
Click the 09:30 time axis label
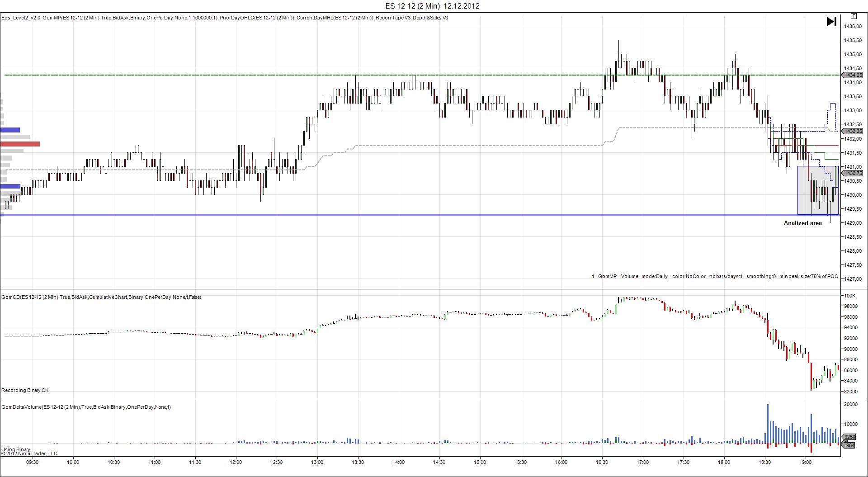[x=32, y=462]
